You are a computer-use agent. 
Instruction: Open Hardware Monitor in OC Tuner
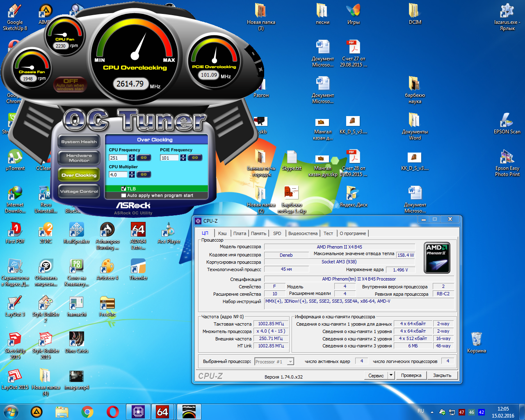click(79, 158)
